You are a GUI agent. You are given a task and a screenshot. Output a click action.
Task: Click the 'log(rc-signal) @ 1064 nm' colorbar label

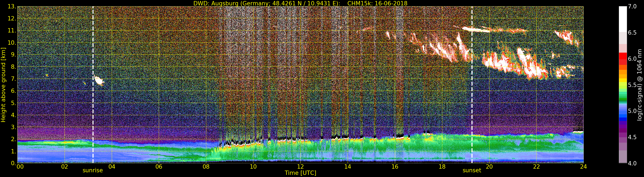click(640, 85)
